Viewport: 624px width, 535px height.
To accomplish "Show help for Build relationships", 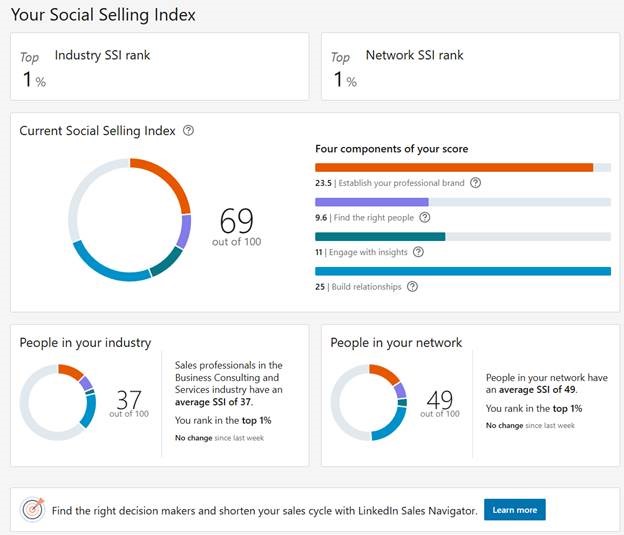I will coord(412,287).
